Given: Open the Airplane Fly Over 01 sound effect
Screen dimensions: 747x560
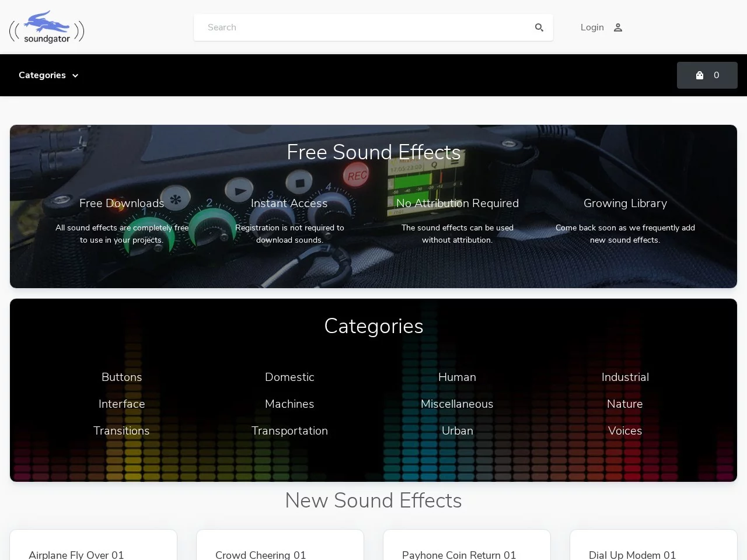Looking at the screenshot, I should click(76, 555).
